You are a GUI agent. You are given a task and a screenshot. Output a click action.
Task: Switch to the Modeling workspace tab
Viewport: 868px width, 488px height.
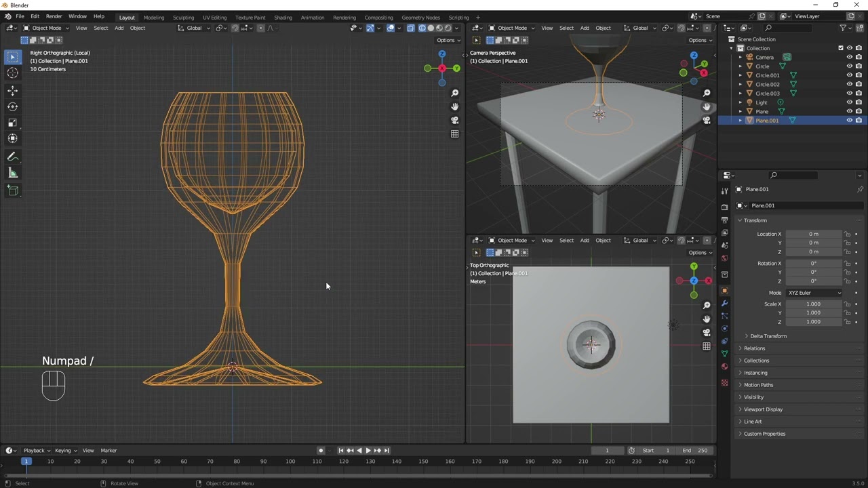(154, 18)
